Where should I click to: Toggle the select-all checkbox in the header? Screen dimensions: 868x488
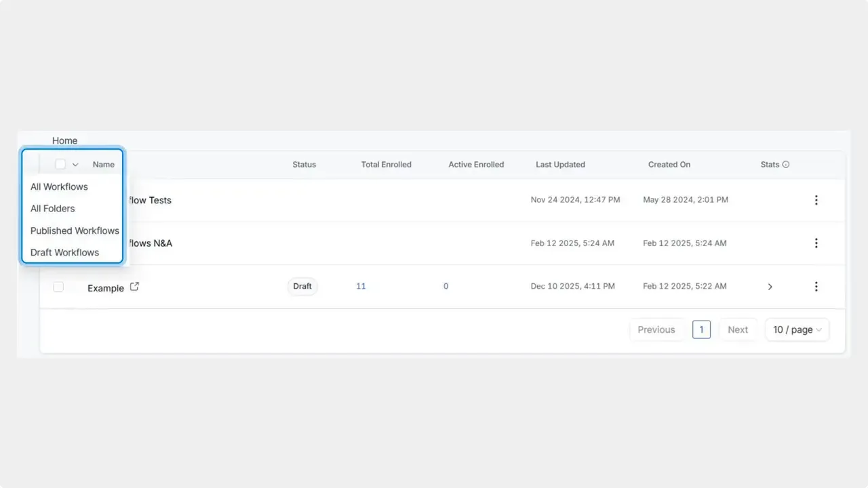[60, 164]
